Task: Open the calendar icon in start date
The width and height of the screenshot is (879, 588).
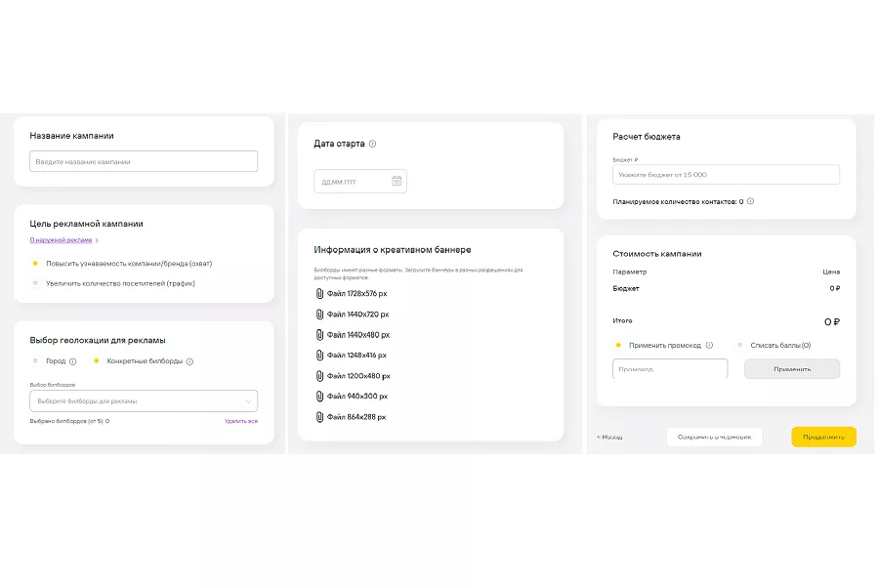Action: tap(397, 181)
